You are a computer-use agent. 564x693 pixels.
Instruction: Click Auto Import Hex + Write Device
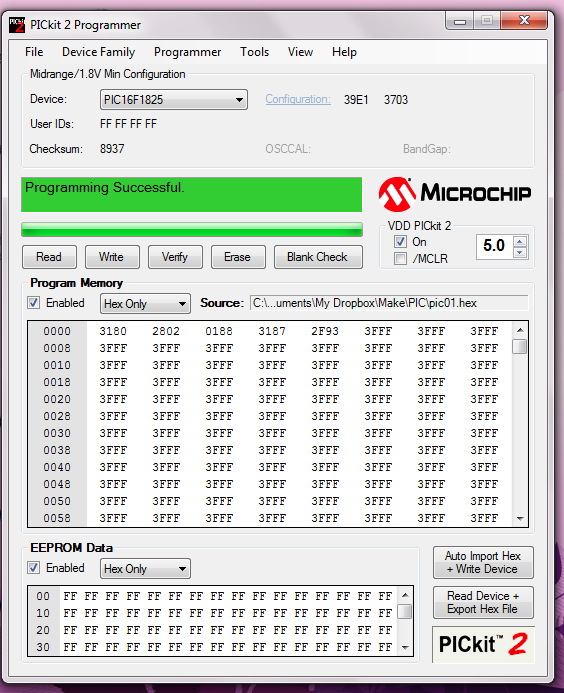483,563
